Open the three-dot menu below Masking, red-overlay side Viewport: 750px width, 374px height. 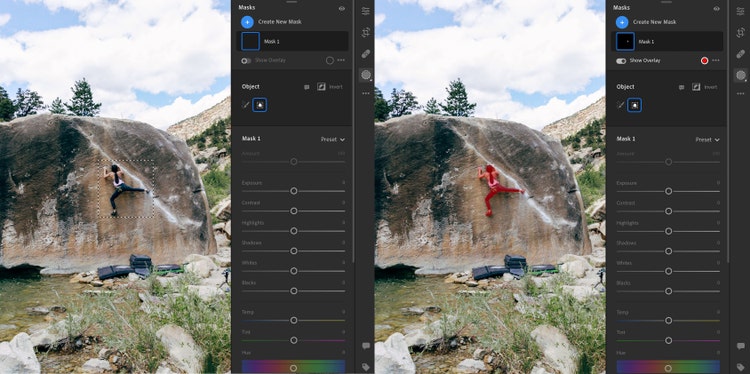pos(741,93)
